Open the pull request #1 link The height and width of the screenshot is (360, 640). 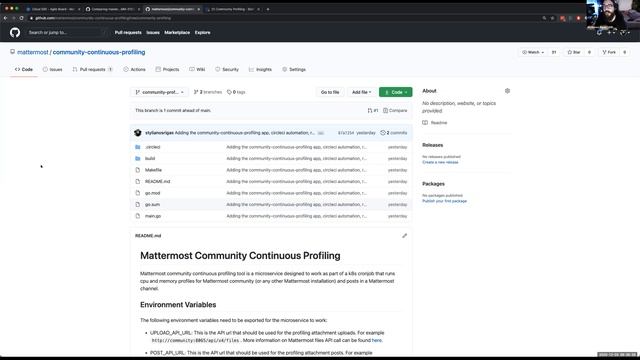tap(373, 111)
